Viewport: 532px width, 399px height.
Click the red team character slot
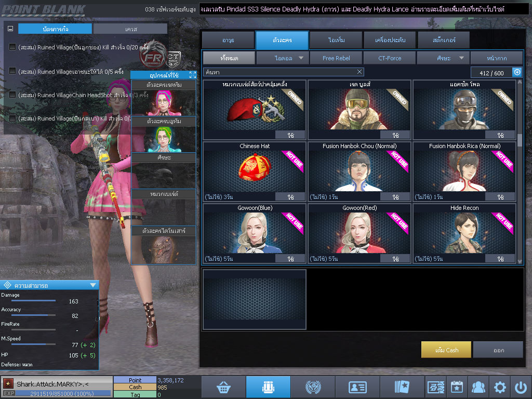pos(164,102)
